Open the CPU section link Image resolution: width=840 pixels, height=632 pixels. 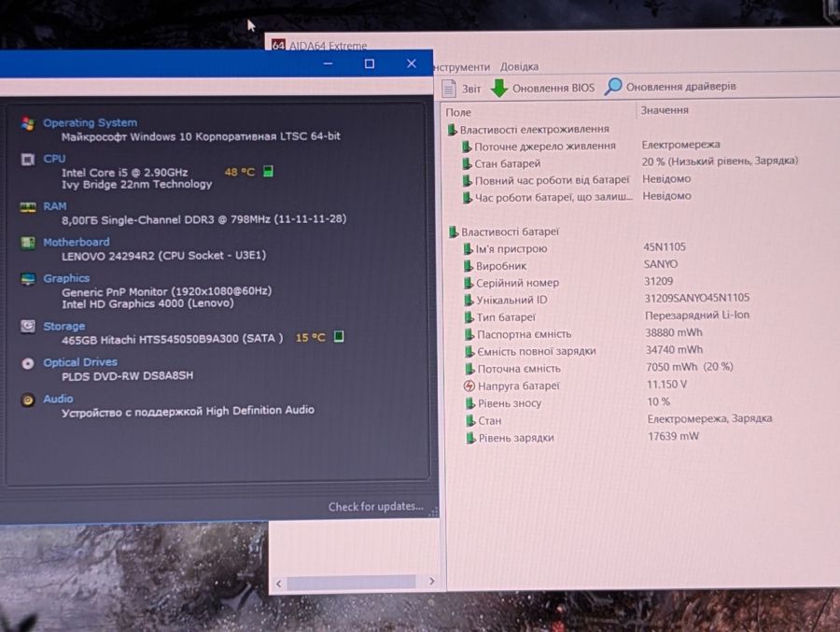[x=54, y=159]
